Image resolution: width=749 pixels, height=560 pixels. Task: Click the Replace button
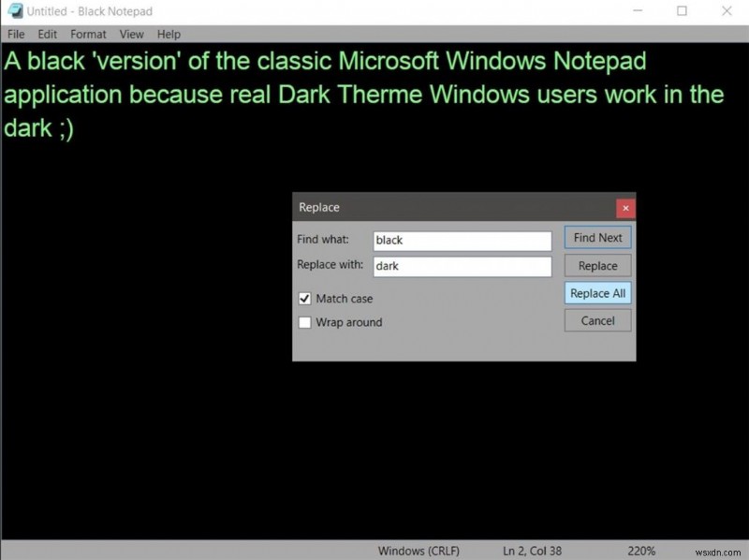pyautogui.click(x=597, y=265)
